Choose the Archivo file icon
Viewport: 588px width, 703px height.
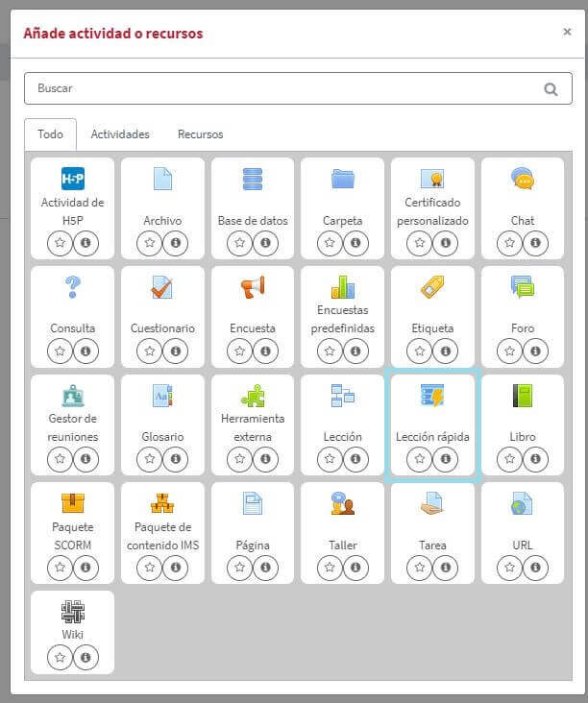pos(162,179)
